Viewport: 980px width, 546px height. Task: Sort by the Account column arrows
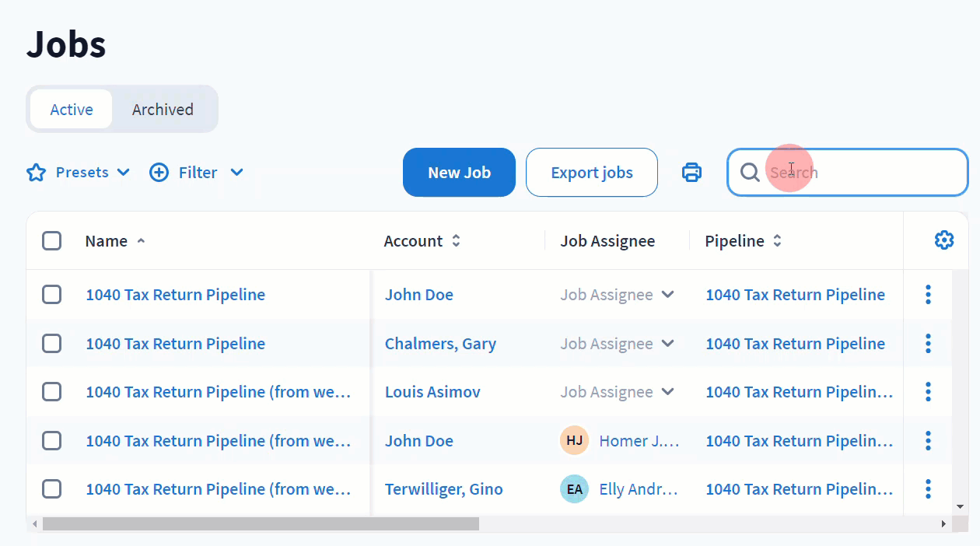tap(456, 241)
